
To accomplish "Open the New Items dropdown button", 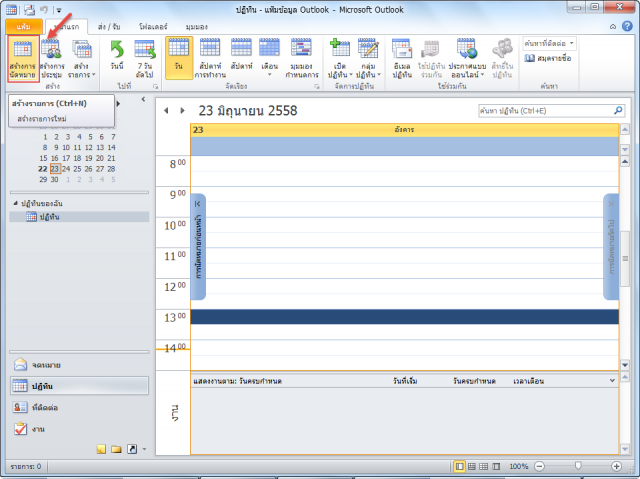I will pos(82,58).
